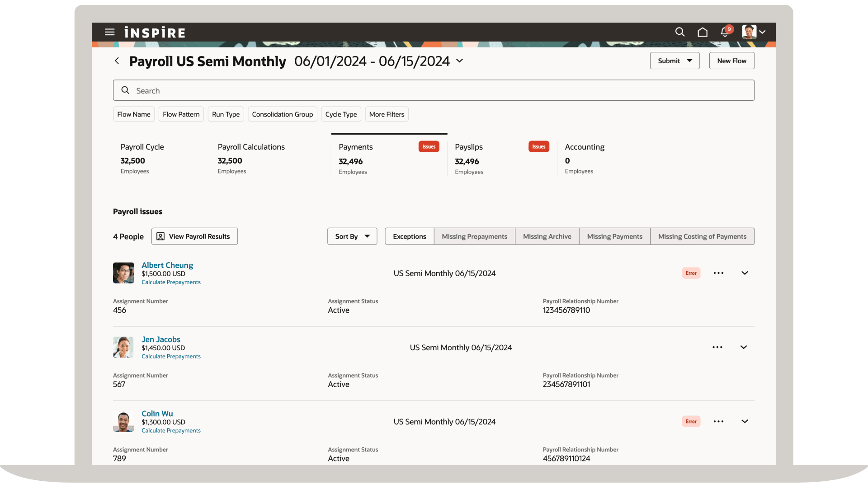Toggle the Flow Name filter chip
Viewport: 868px width, 488px height.
(134, 114)
